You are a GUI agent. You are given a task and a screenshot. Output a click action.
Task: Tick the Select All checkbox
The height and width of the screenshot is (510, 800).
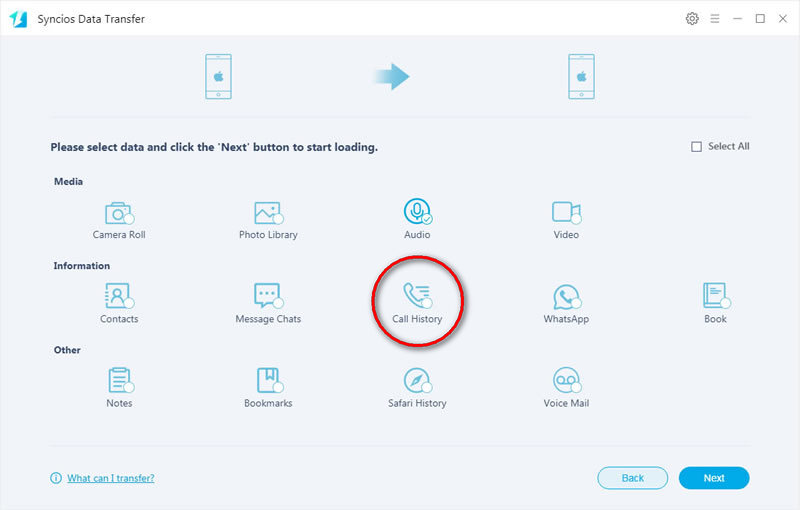[x=696, y=147]
